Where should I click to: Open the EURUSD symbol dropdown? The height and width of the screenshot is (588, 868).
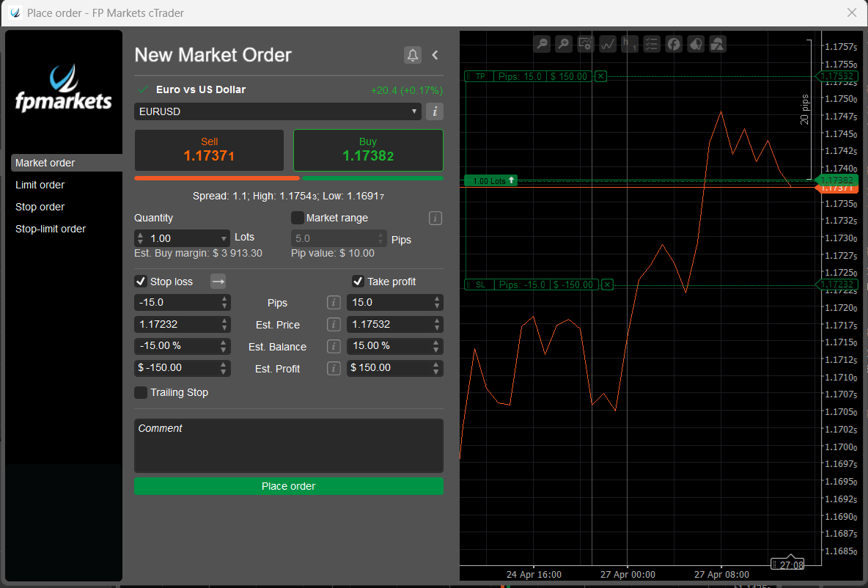[x=277, y=111]
